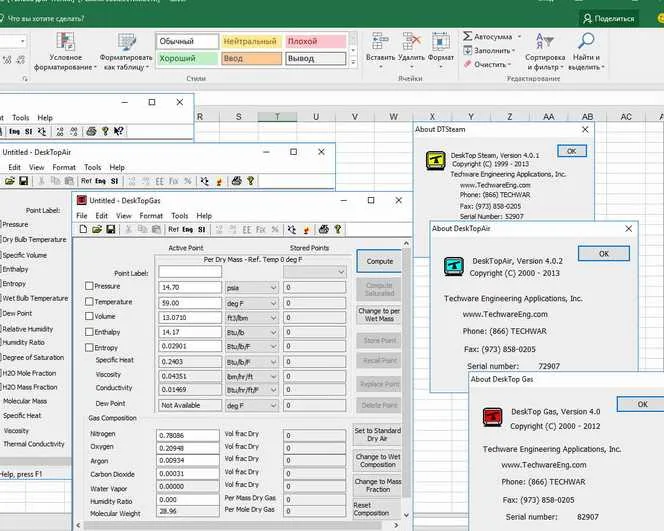Viewport: 664px width, 531px height.
Task: Click the SI units icon in DeskTopGas toolbar
Action: coord(202,230)
